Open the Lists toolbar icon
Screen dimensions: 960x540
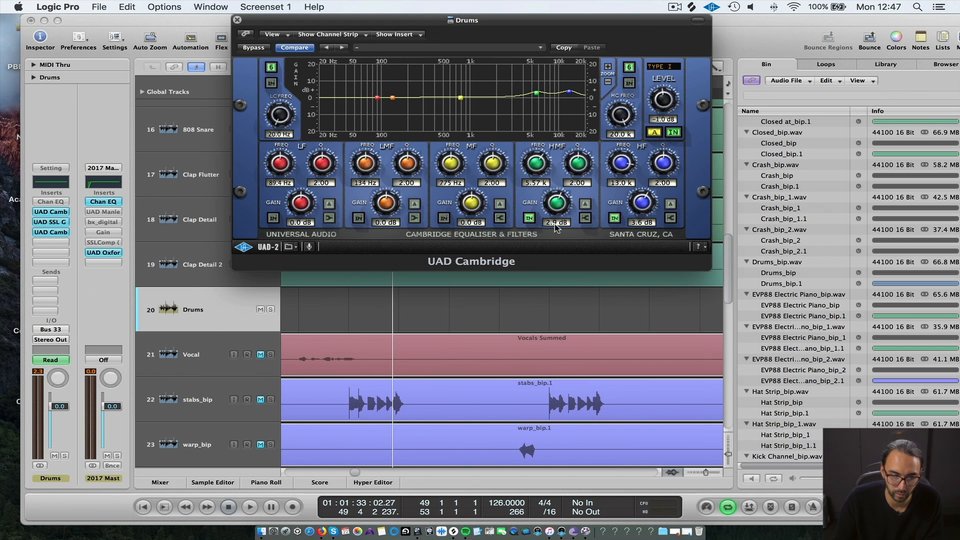tap(943, 37)
